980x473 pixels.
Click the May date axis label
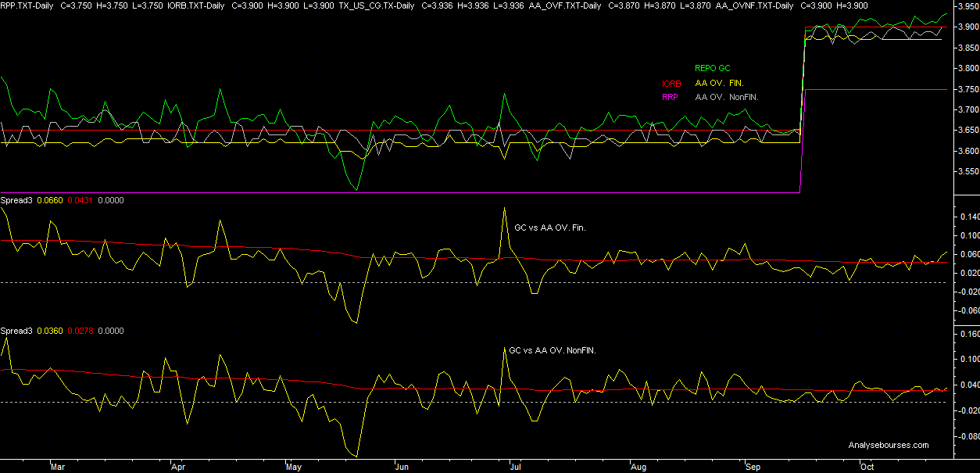point(294,466)
